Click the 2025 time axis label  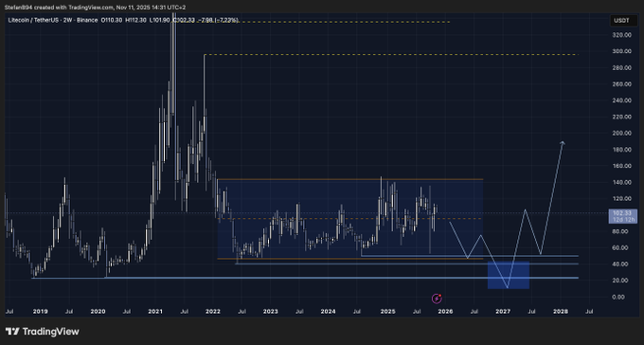(387, 312)
